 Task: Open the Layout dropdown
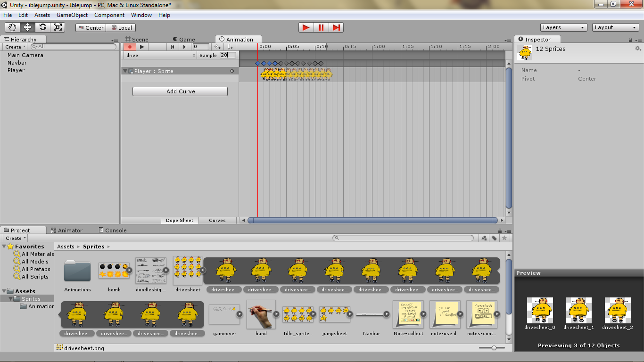coord(615,27)
